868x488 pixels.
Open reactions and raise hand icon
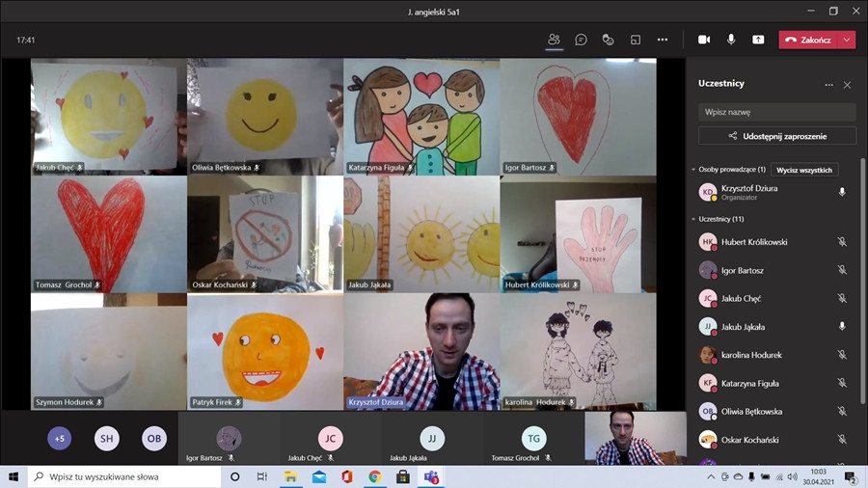(608, 40)
